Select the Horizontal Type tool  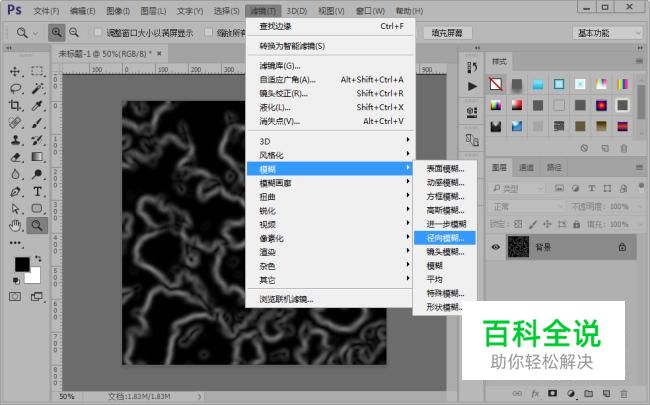click(x=37, y=192)
